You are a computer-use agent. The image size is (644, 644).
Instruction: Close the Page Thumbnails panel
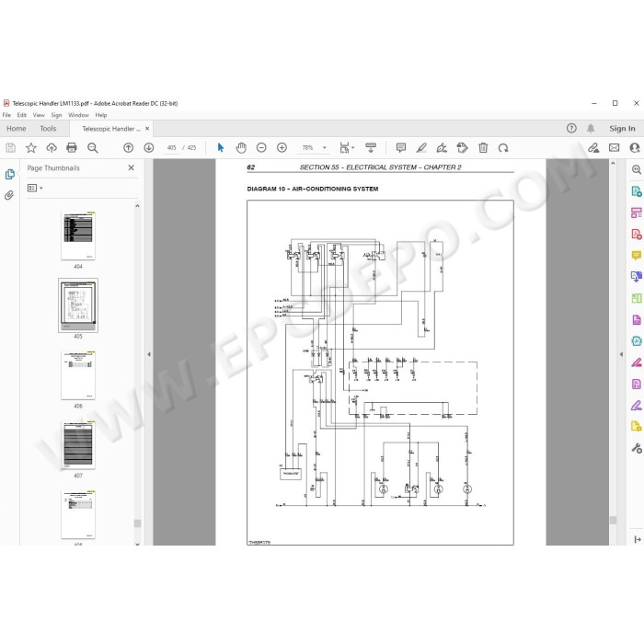click(131, 167)
